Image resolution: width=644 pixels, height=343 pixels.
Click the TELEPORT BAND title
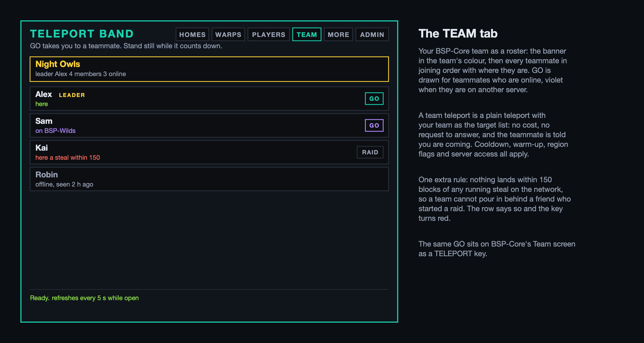click(82, 34)
